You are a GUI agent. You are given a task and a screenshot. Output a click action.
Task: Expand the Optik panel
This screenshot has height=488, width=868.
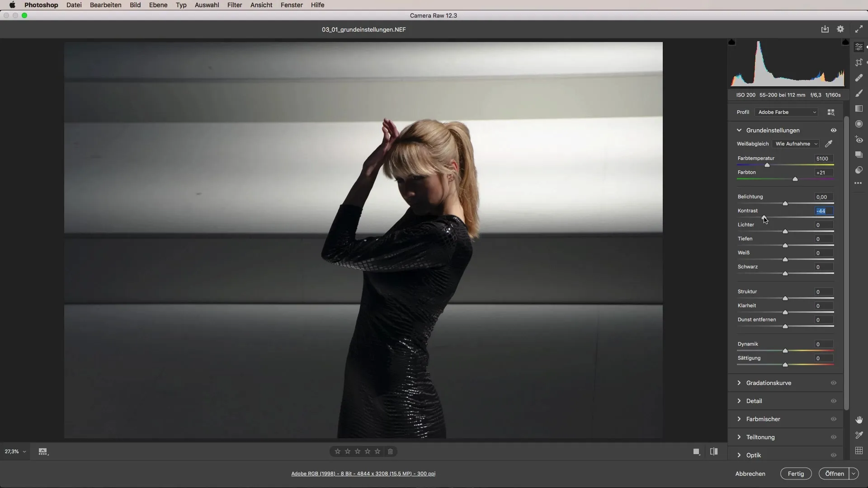click(739, 455)
